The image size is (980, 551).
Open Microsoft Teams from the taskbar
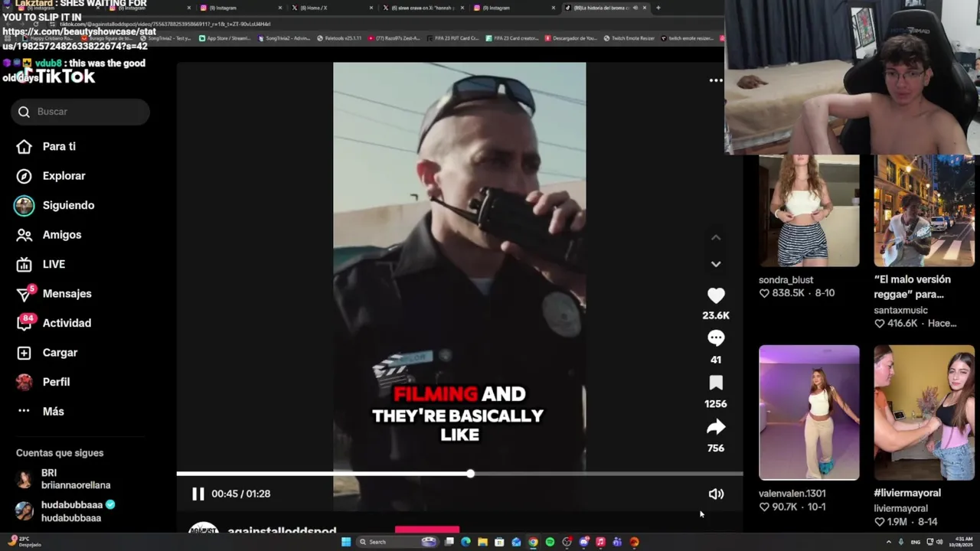coord(617,542)
